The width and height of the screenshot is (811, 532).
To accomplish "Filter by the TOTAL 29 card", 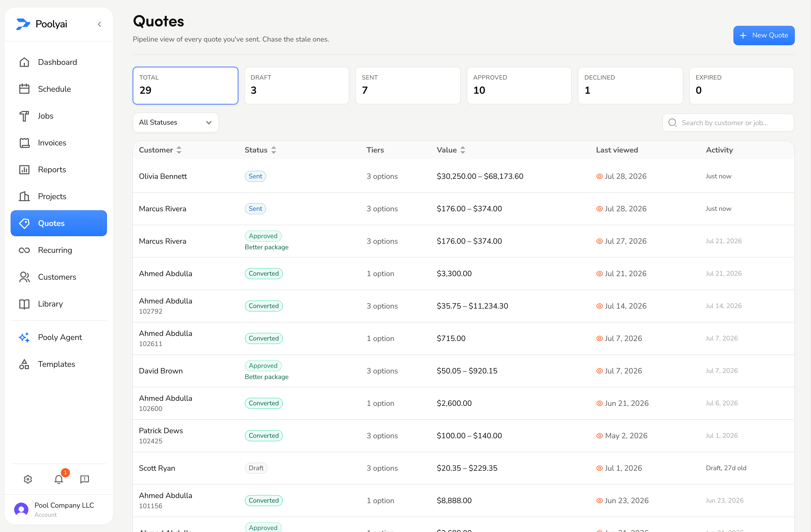I will (x=185, y=85).
